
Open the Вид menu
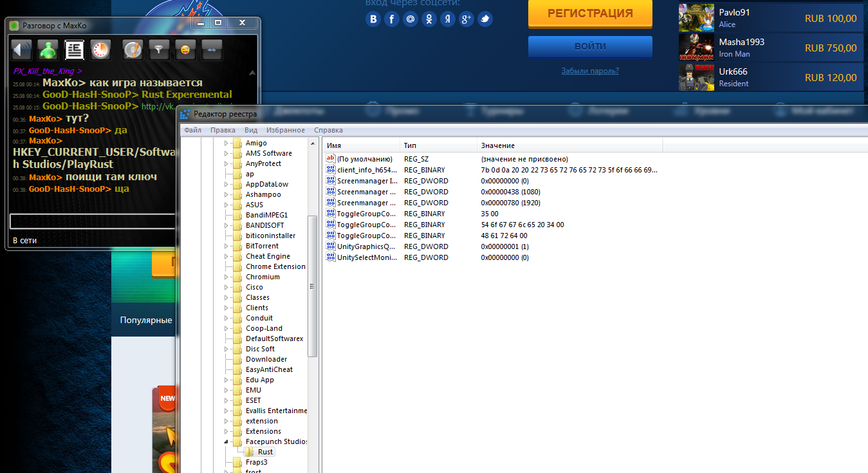[251, 130]
